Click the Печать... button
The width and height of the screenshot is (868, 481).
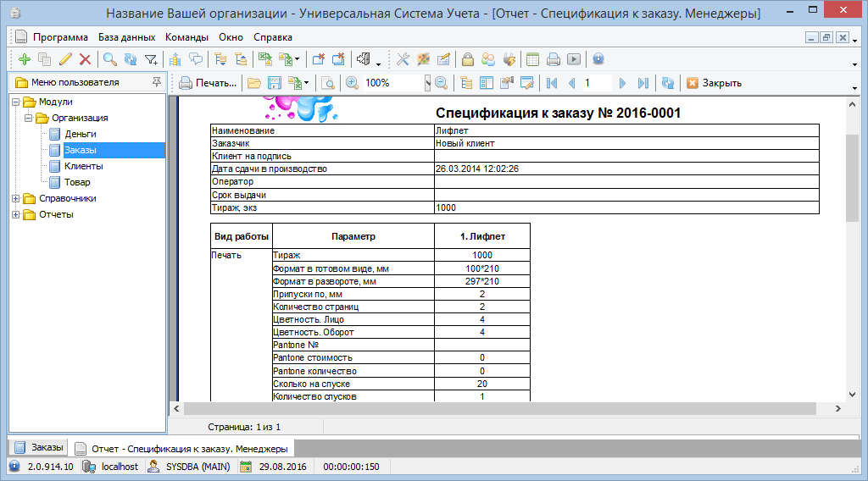click(x=208, y=83)
